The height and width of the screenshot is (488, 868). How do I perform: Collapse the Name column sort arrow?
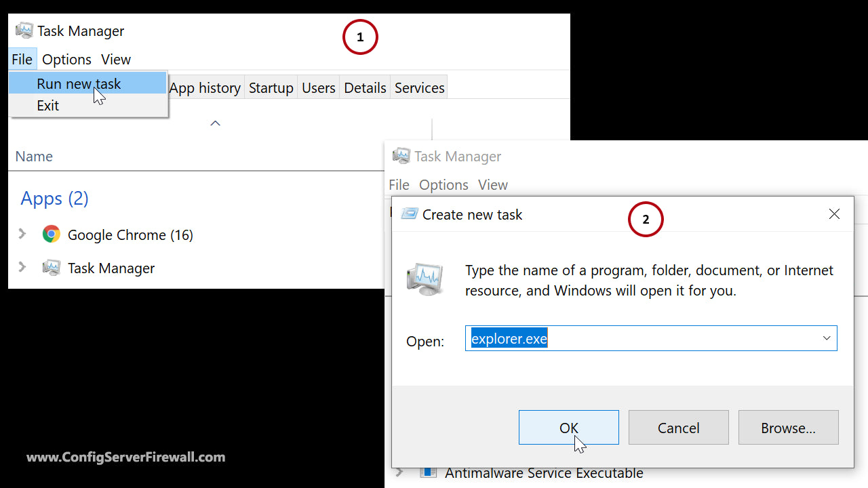pos(215,123)
